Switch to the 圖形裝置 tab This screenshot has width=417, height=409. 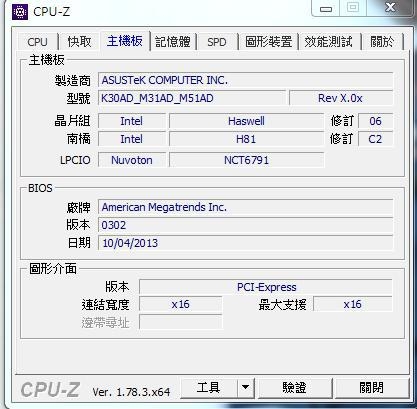click(268, 42)
